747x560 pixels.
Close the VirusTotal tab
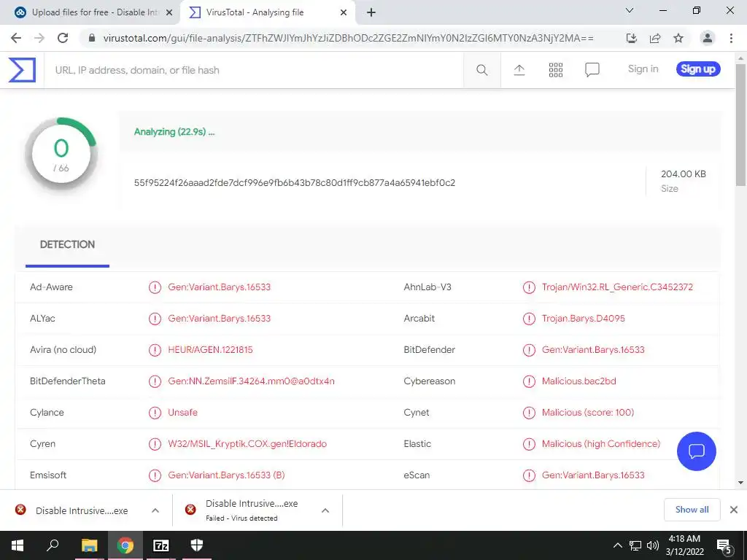pyautogui.click(x=344, y=13)
